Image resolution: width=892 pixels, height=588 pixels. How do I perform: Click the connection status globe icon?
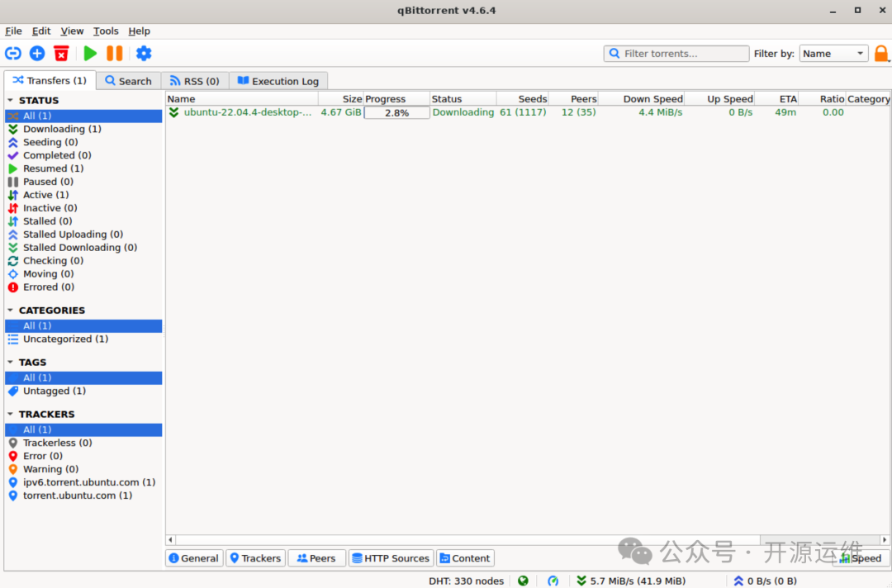click(x=523, y=581)
